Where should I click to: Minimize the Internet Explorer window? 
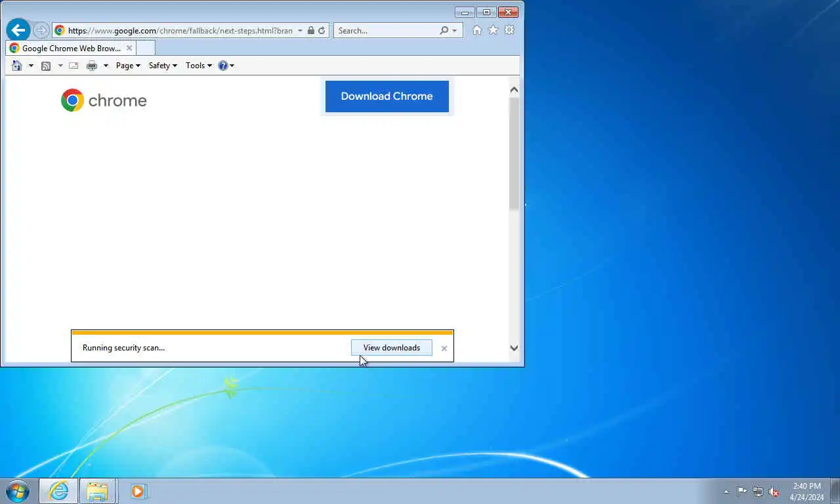coord(465,12)
